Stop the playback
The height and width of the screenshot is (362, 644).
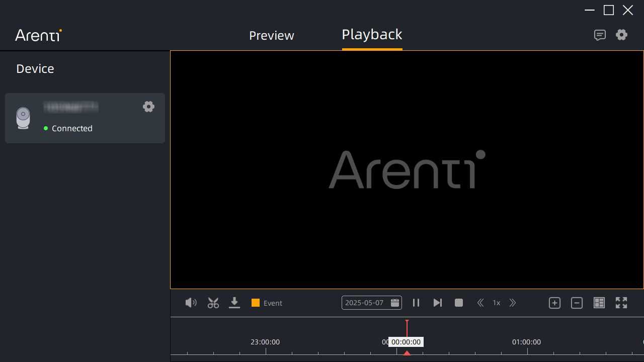[459, 303]
